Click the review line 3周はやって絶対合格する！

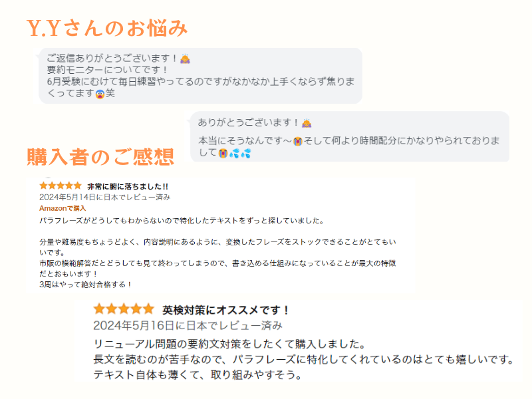pos(85,284)
